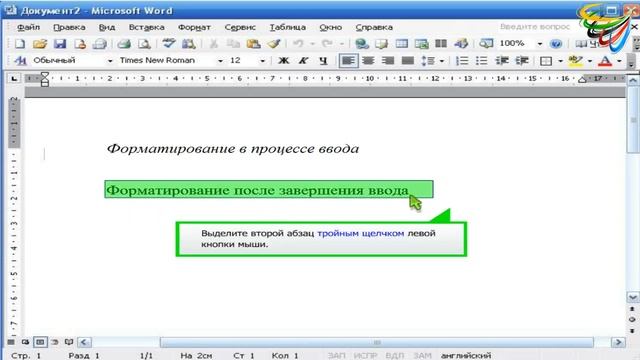
Task: Click the английский language in status bar
Action: 466,356
